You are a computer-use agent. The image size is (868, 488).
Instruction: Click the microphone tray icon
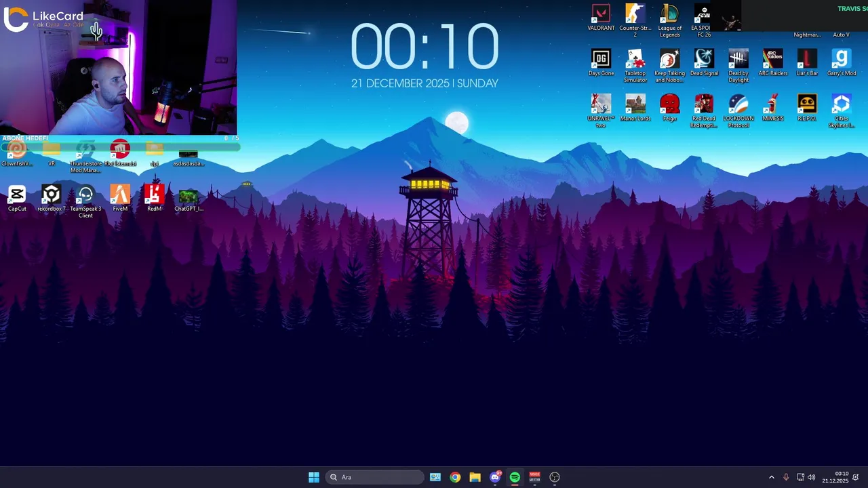pos(786,477)
